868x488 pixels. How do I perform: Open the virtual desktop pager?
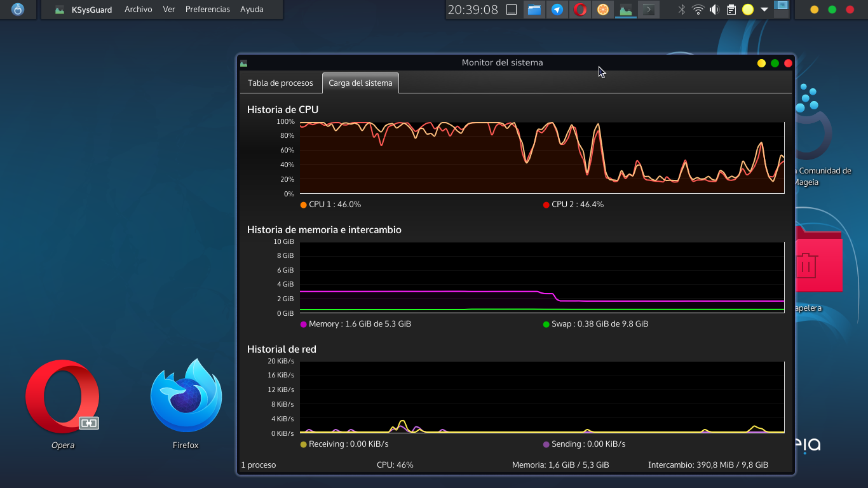point(781,9)
